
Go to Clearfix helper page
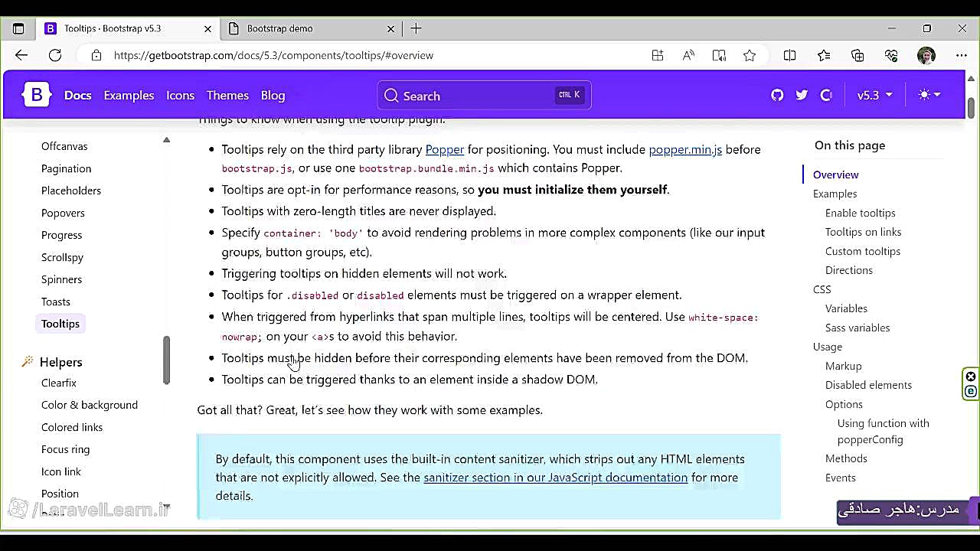point(59,383)
